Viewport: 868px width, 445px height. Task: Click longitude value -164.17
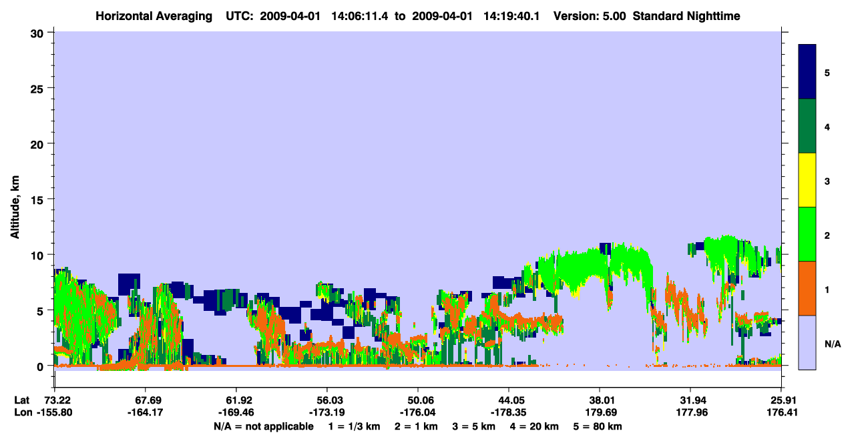(x=145, y=412)
